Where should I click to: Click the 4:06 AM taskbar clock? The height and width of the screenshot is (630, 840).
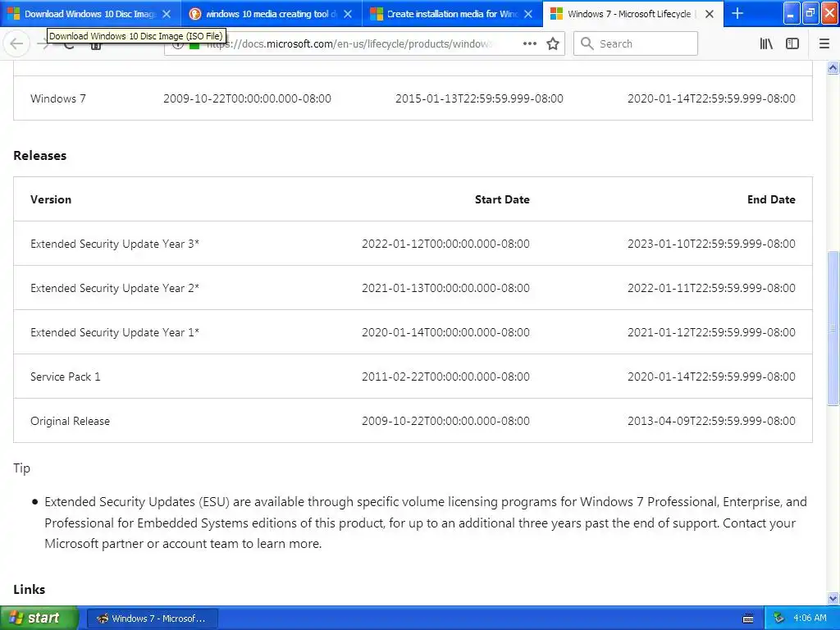click(x=810, y=619)
